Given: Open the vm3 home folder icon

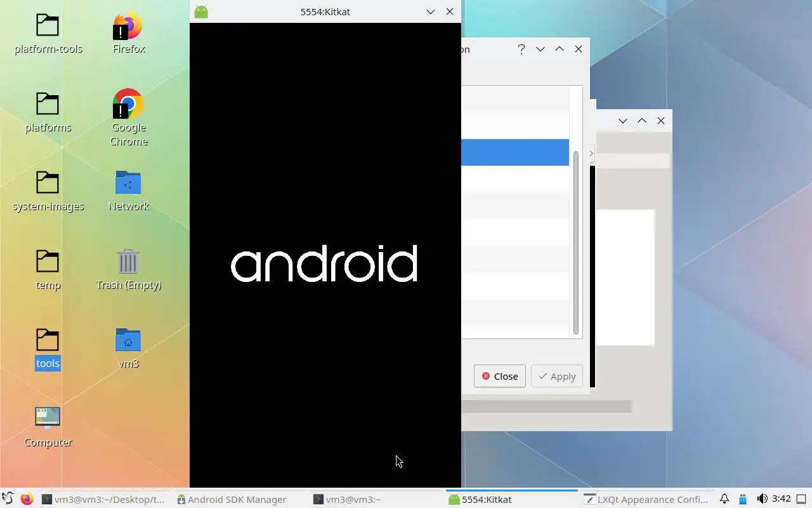Looking at the screenshot, I should [128, 340].
